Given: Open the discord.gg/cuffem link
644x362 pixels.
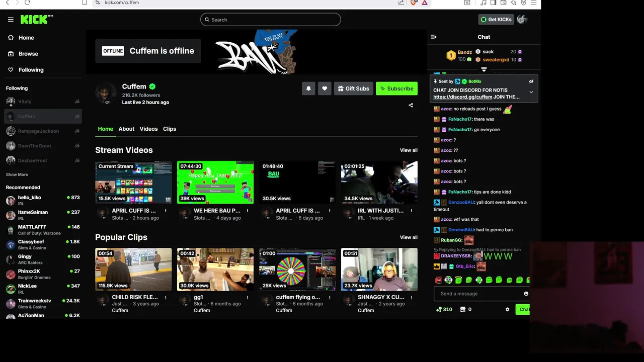Looking at the screenshot, I should (462, 97).
